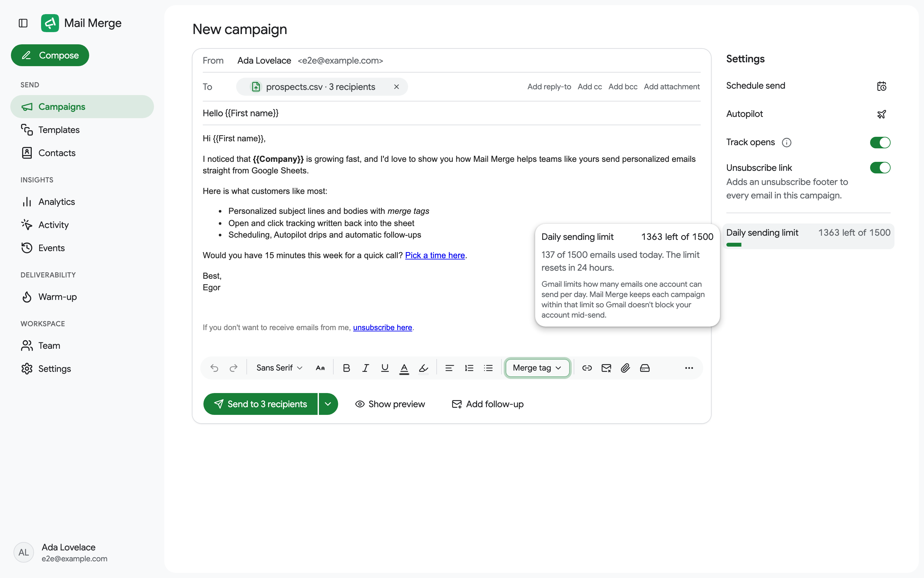Turn off the Unsubscribe link toggle
This screenshot has height=578, width=924.
pyautogui.click(x=880, y=167)
